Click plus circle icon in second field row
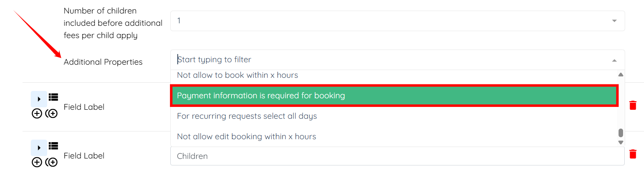The width and height of the screenshot is (644, 172). click(x=37, y=162)
